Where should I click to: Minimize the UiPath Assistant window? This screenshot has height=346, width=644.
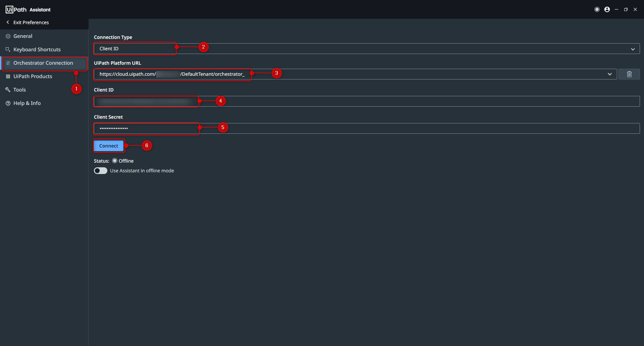click(616, 9)
